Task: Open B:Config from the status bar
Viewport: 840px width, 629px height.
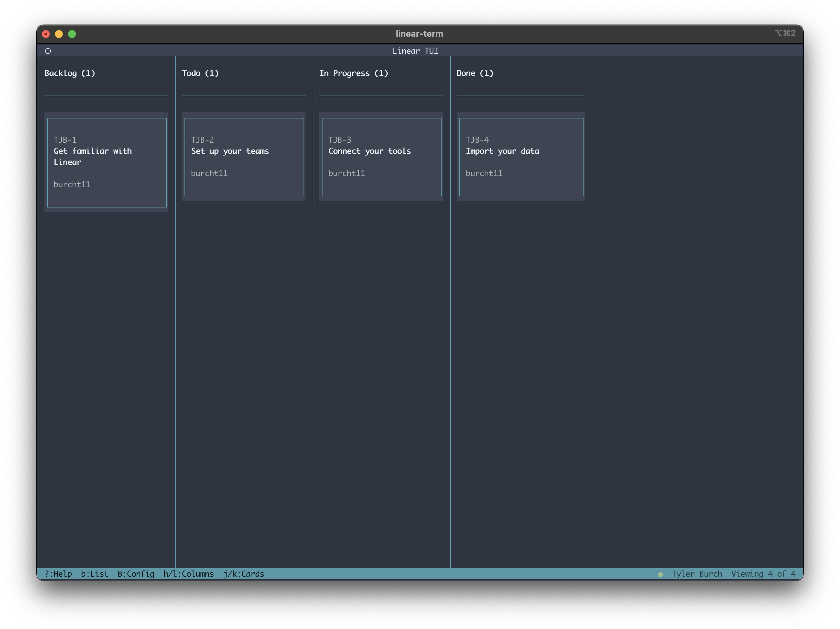Action: [x=135, y=574]
